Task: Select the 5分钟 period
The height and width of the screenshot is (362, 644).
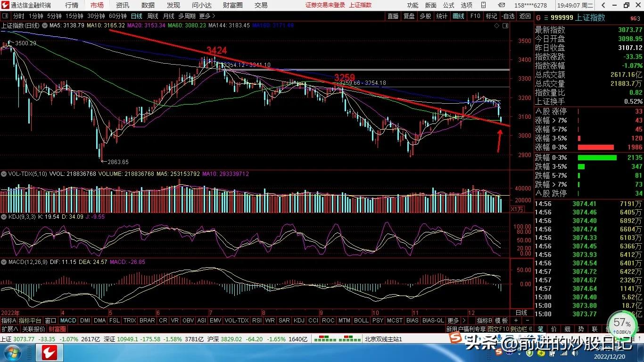Action: 54,16
